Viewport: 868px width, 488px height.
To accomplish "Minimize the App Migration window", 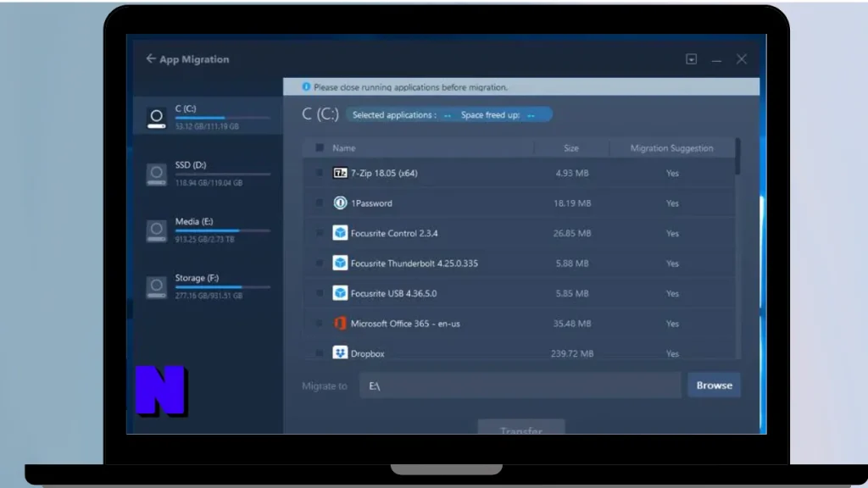I will 716,60.
